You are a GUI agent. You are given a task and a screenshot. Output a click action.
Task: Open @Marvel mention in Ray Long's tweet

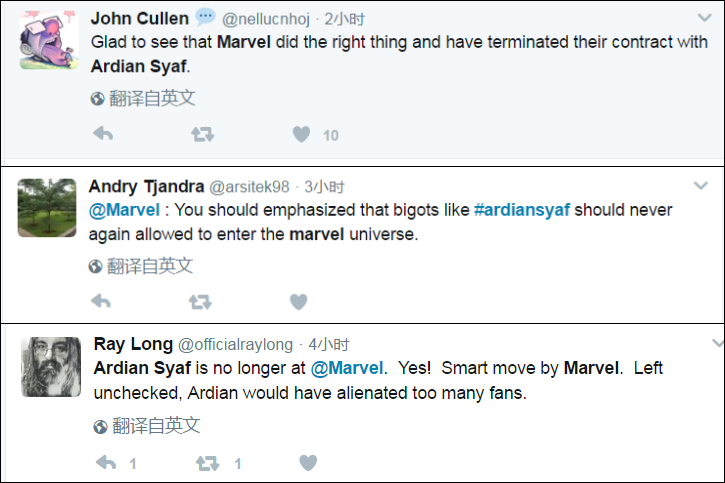tap(347, 368)
